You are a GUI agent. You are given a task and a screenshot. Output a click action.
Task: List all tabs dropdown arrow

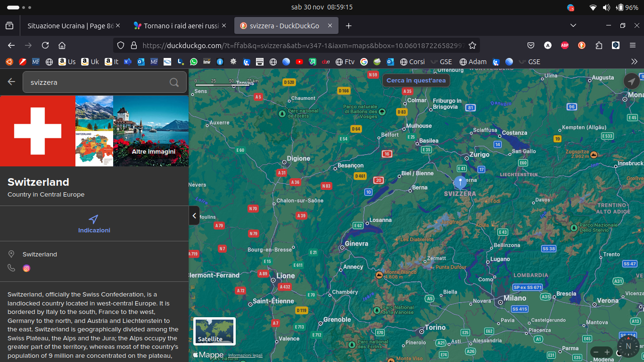573,25
